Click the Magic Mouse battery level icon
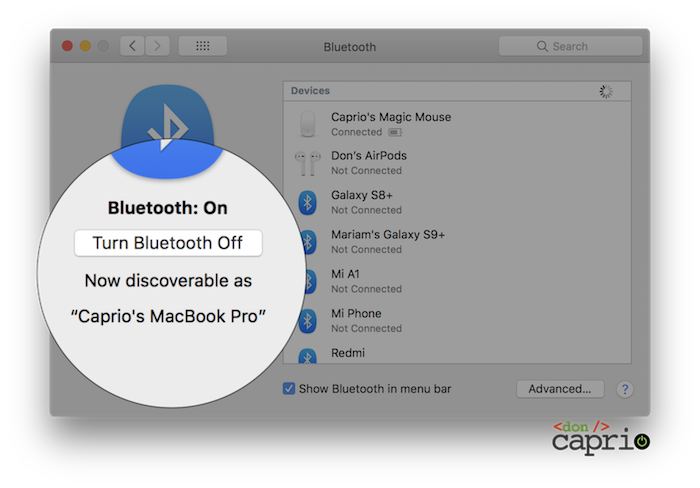The image size is (700, 488). tap(395, 132)
